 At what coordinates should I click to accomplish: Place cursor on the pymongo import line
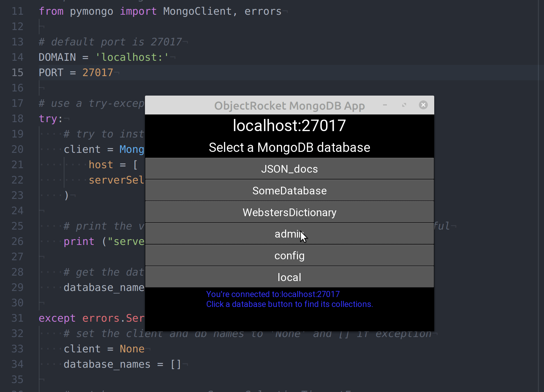click(160, 11)
